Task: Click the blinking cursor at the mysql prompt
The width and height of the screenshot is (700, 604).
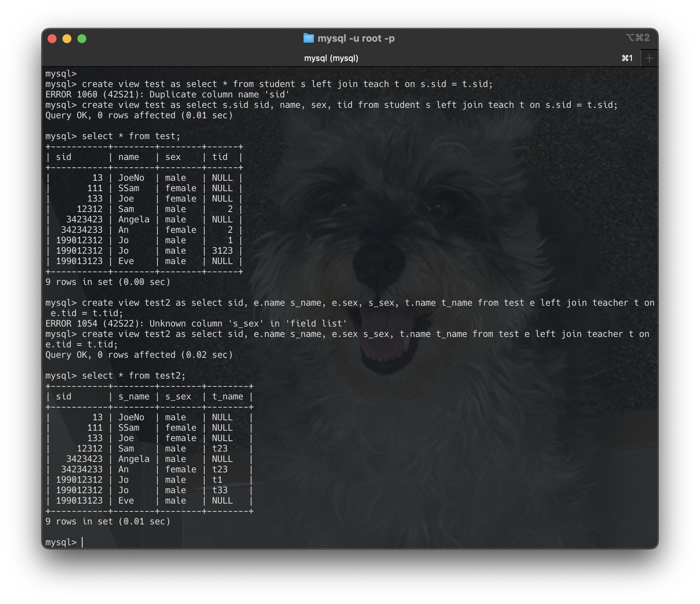Action: coord(83,542)
